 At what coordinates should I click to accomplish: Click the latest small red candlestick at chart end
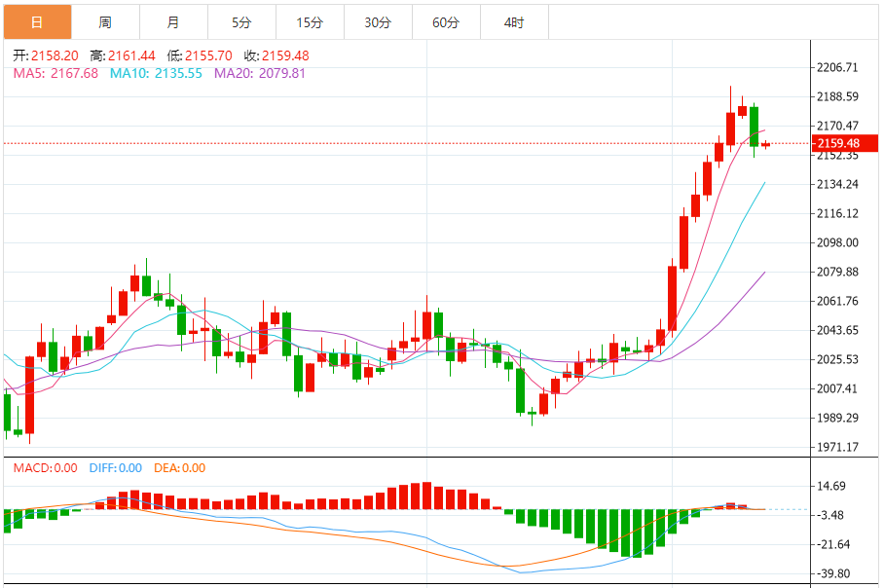pos(765,145)
